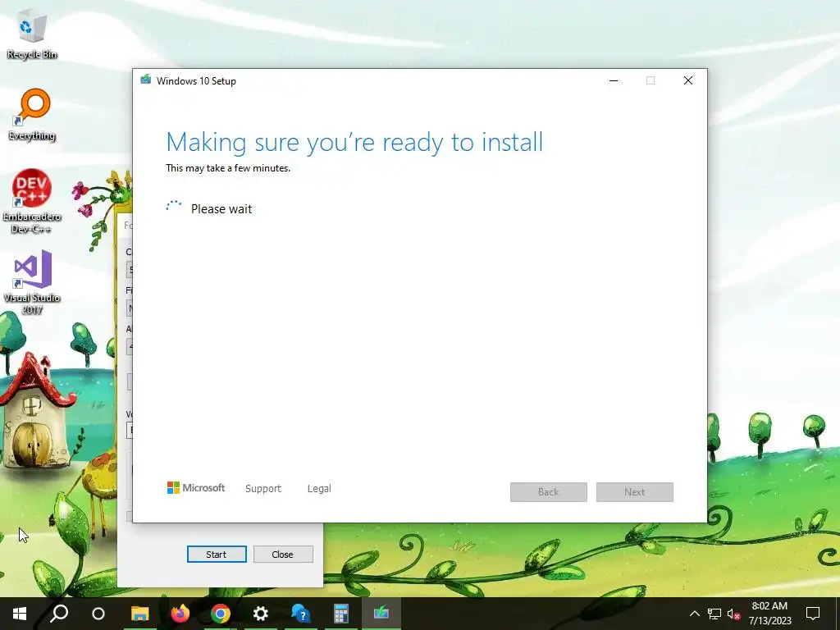Open File Explorer from taskbar
Image resolution: width=840 pixels, height=630 pixels.
pyautogui.click(x=139, y=614)
